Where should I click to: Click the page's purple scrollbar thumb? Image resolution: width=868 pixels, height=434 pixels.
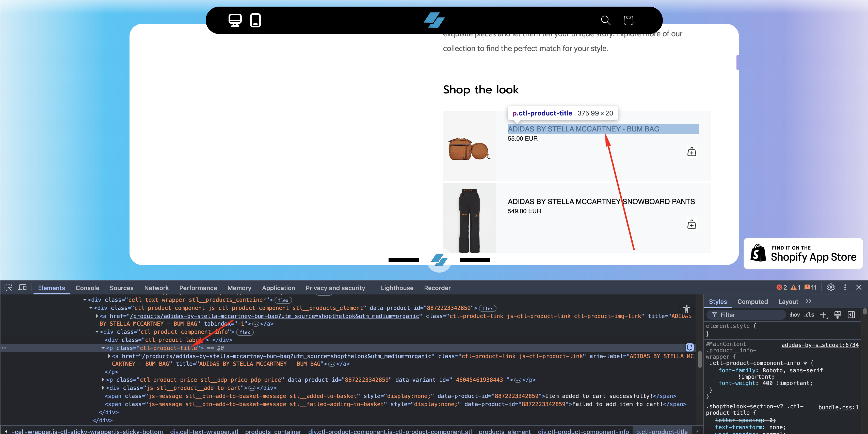tap(737, 62)
